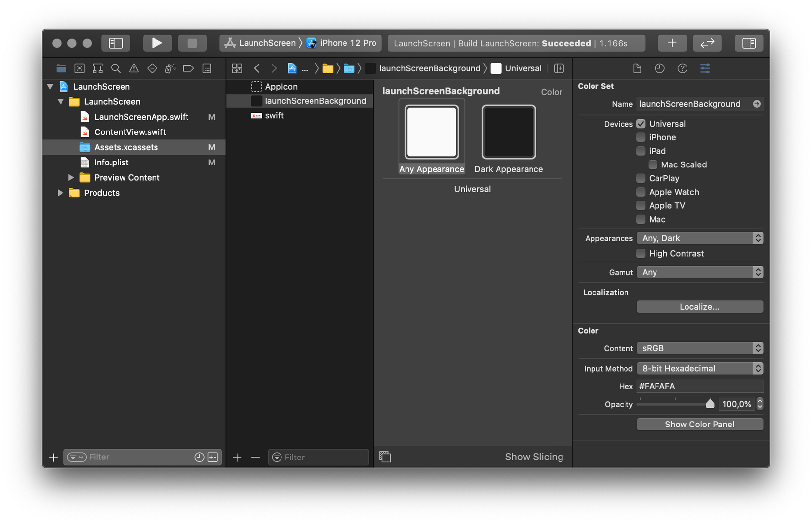812x524 pixels.
Task: Select the Dark Appearance color well
Action: 508,132
